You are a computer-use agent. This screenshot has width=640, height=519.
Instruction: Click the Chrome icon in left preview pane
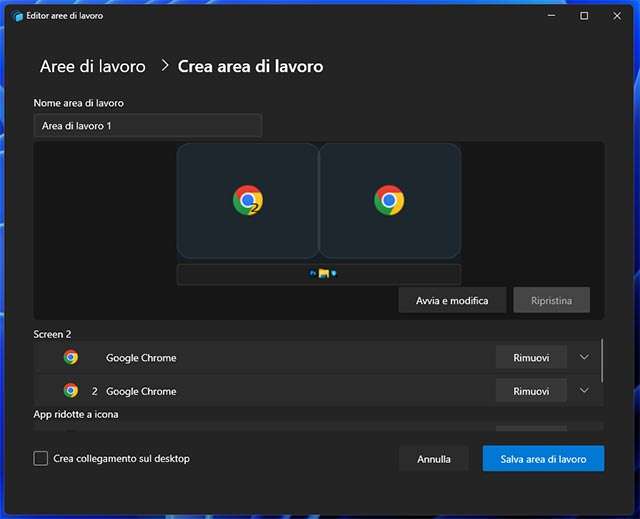[x=248, y=201]
